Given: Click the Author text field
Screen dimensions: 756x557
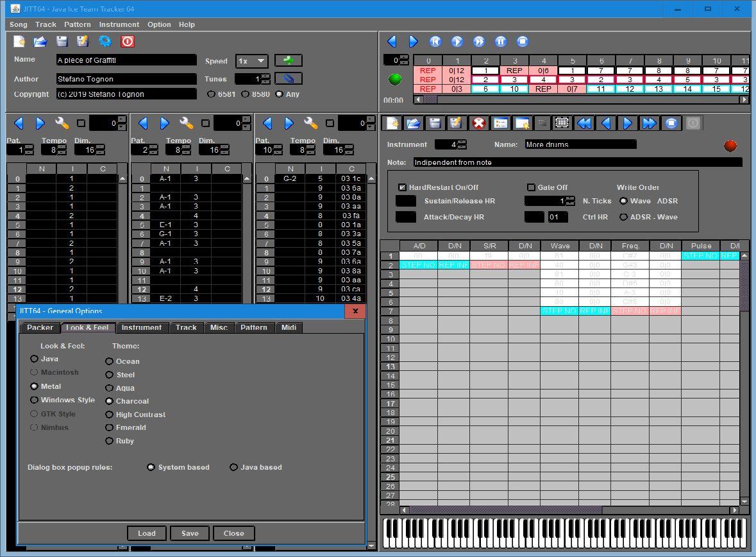Looking at the screenshot, I should click(x=126, y=79).
